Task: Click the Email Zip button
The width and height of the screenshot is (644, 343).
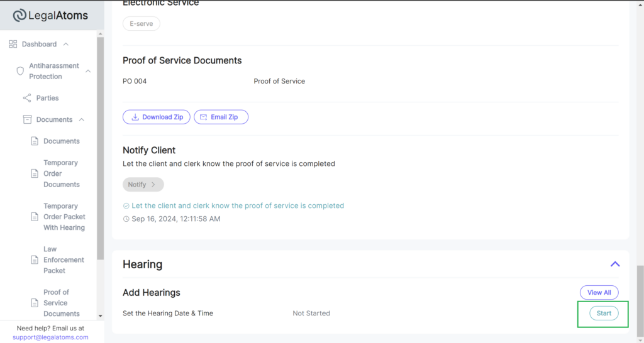Action: (x=221, y=117)
